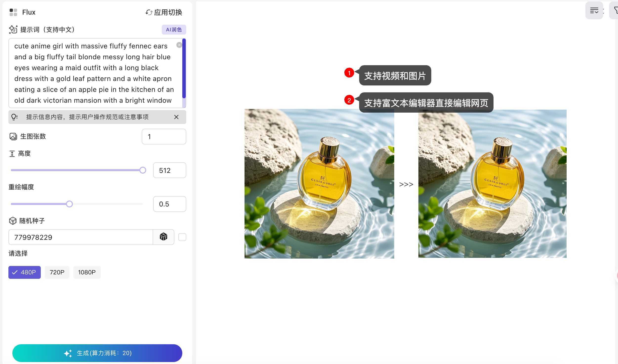The image size is (618, 364).
Task: Select the 1080P resolution option
Action: 87,272
